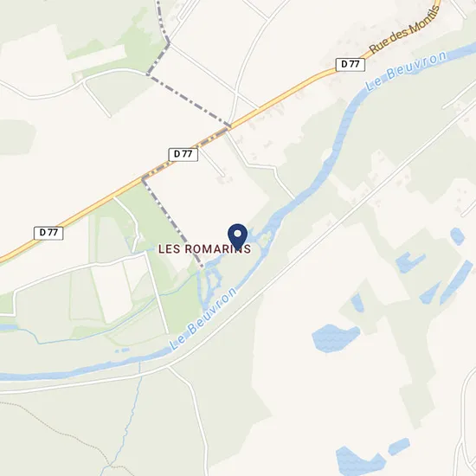Select the small oval pond near the eastern edge

point(457,236)
